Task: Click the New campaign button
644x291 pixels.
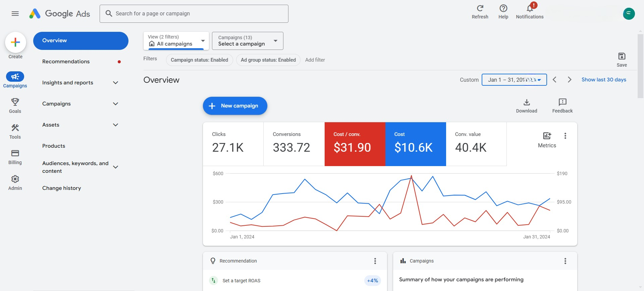Action: [235, 106]
